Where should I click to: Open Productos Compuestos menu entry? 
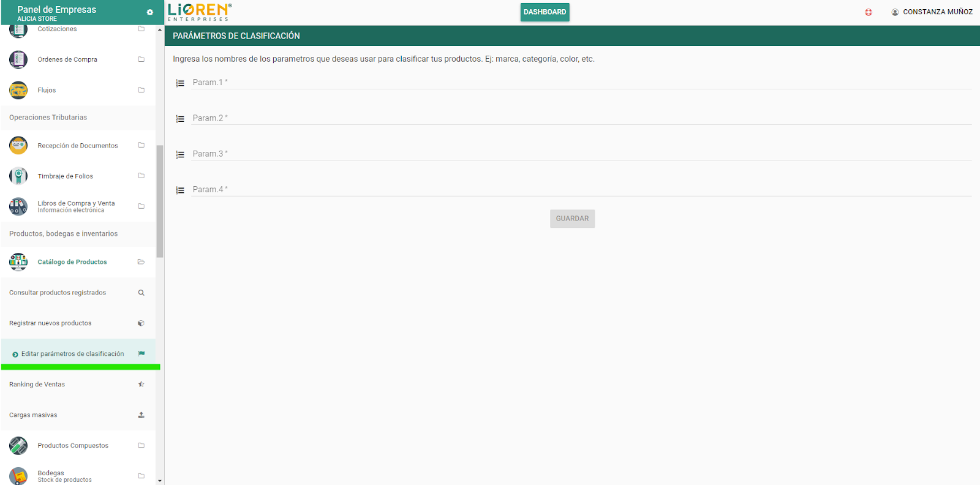pyautogui.click(x=78, y=445)
